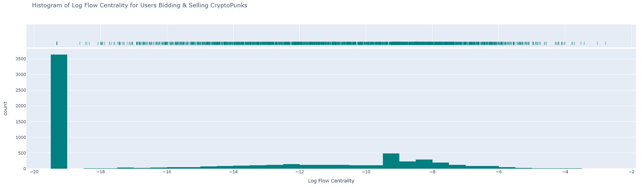Click the leftmost rug tick near -19
644x187 pixels.
pos(57,43)
